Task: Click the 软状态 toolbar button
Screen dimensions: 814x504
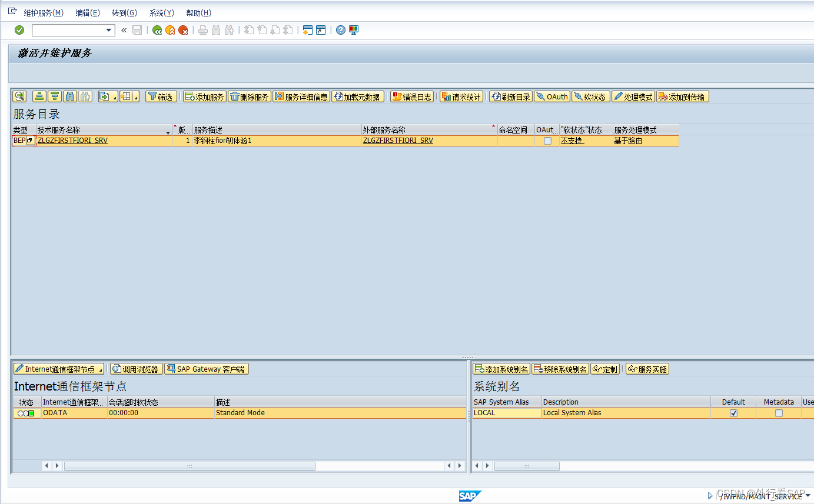Action: point(590,96)
